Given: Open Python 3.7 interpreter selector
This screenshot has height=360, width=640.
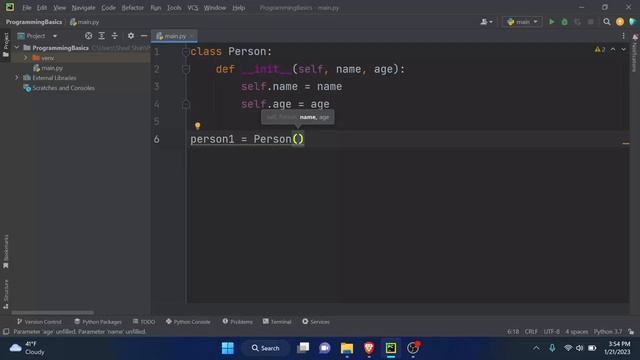Looking at the screenshot, I should pyautogui.click(x=608, y=331).
